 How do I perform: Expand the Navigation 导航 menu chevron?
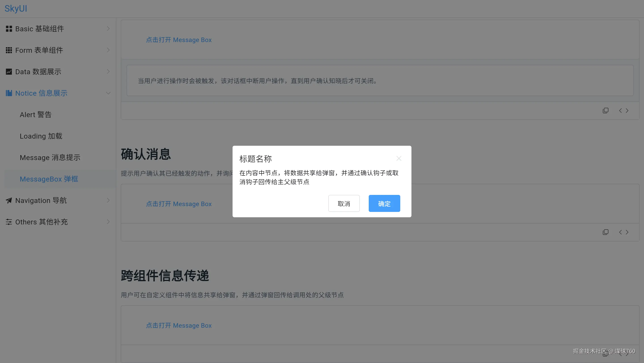(x=108, y=200)
